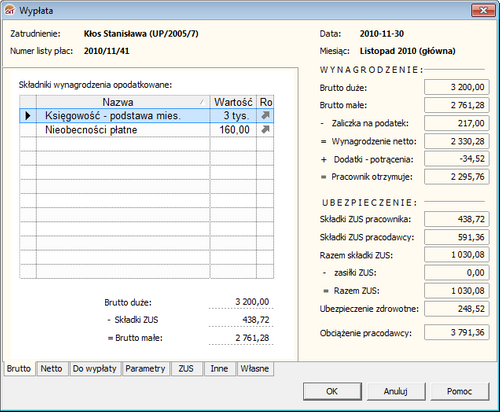Open the Do wypłaty tab
500x412 pixels.
95,369
